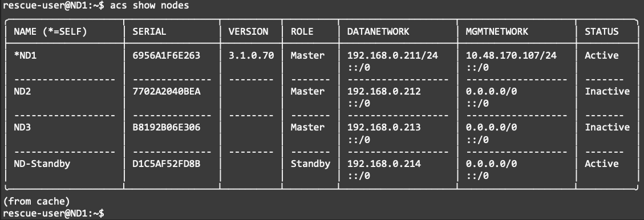Click data IP 192.168.0.213
This screenshot has height=220, width=644.
point(384,127)
